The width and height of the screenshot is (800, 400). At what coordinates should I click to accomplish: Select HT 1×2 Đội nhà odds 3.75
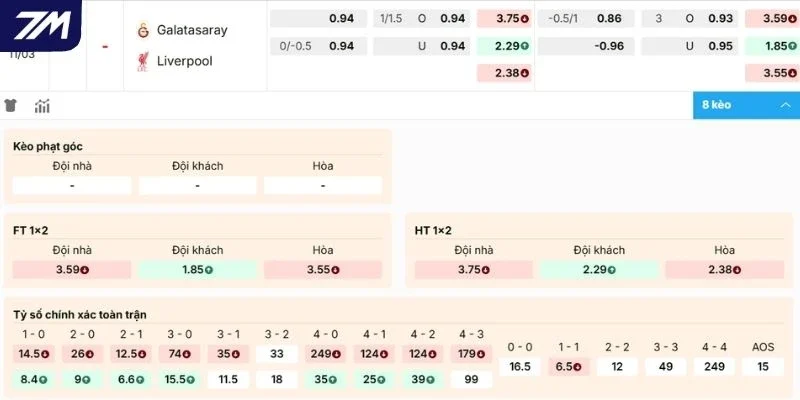[473, 270]
